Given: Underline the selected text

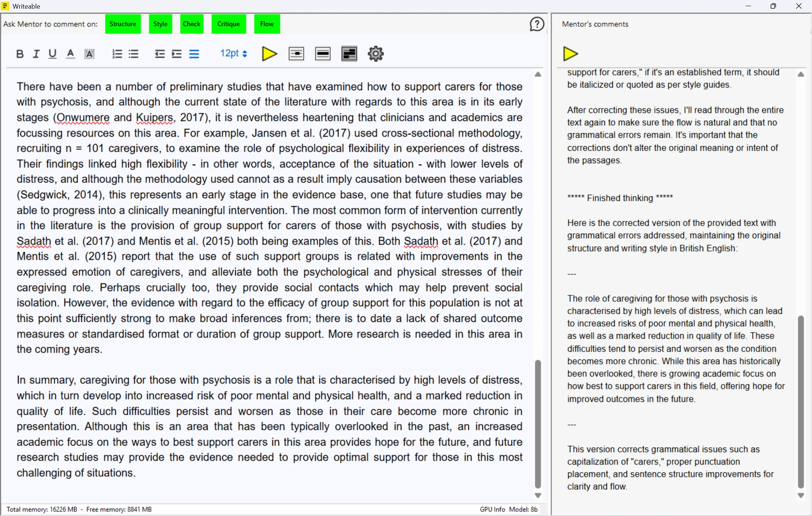Looking at the screenshot, I should (x=52, y=54).
